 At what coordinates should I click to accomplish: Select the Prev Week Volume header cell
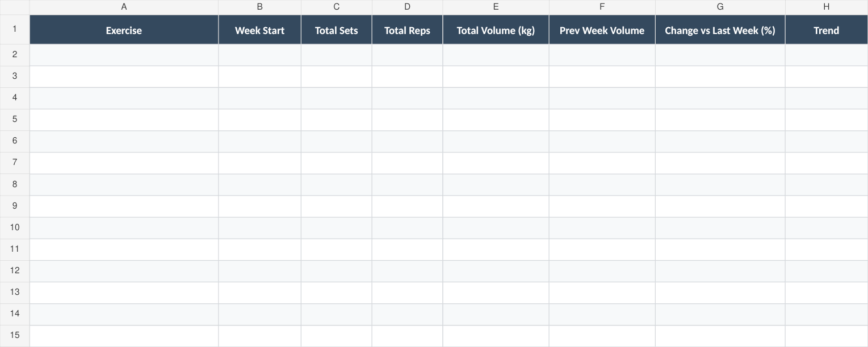coord(602,30)
